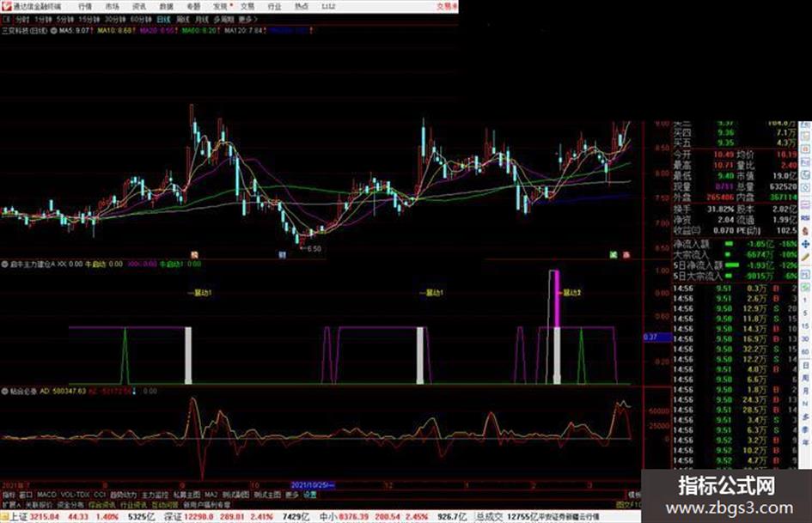Apply the VOL-TDX indicator
This screenshot has width=812, height=523.
coord(76,495)
